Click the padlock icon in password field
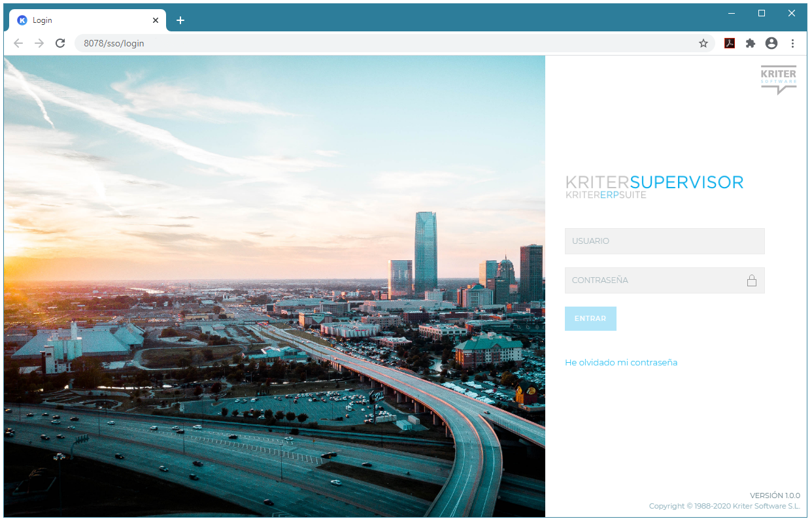This screenshot has width=812, height=521. (x=752, y=280)
